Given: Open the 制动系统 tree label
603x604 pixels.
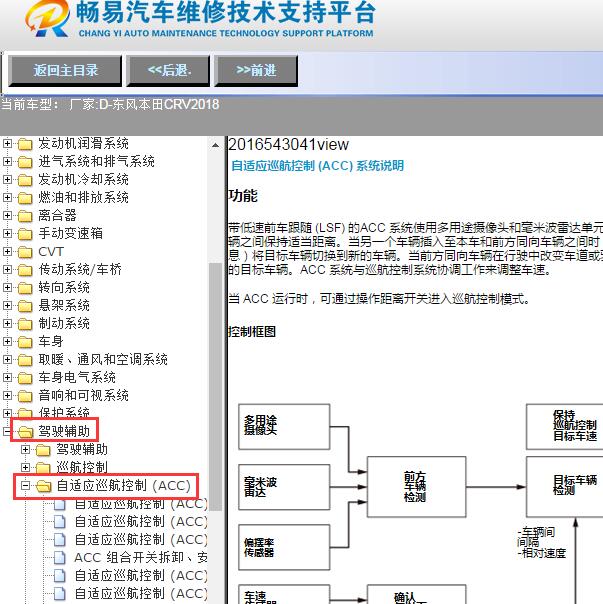Looking at the screenshot, I should click(x=64, y=323).
